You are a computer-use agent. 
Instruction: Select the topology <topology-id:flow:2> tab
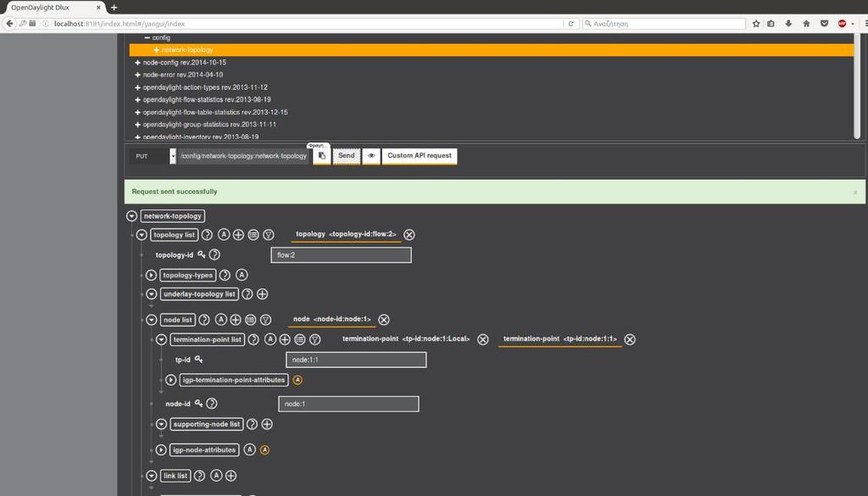coord(346,234)
